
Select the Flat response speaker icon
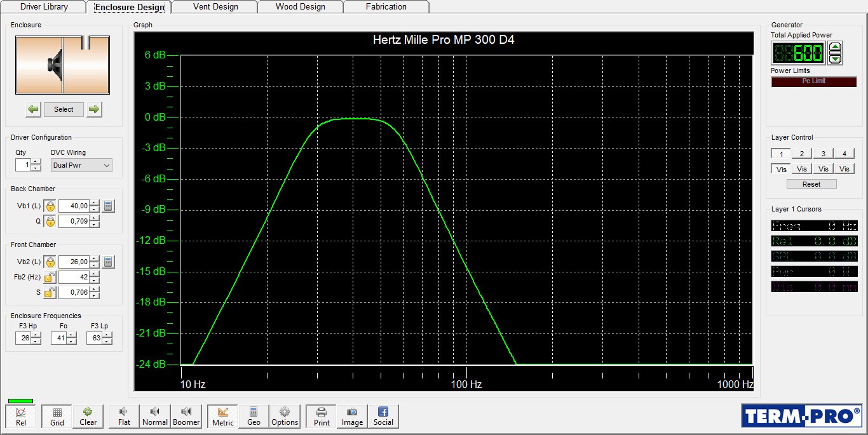tap(124, 417)
